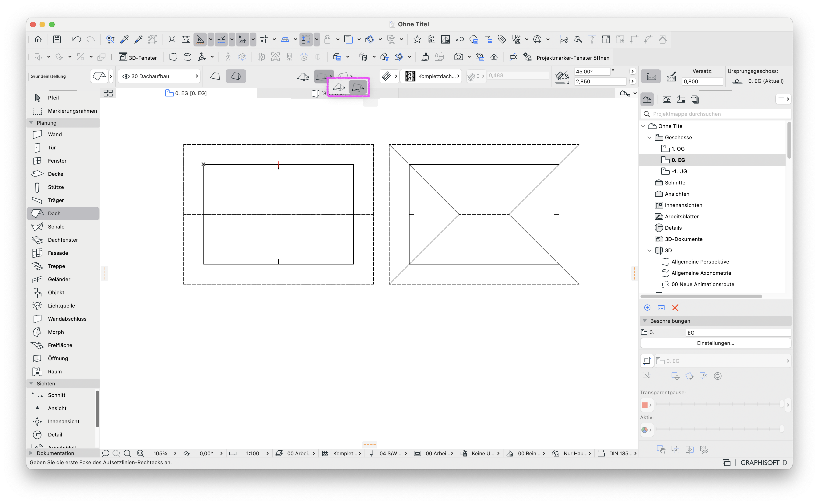Click Grundeinstellung default settings

coord(48,76)
